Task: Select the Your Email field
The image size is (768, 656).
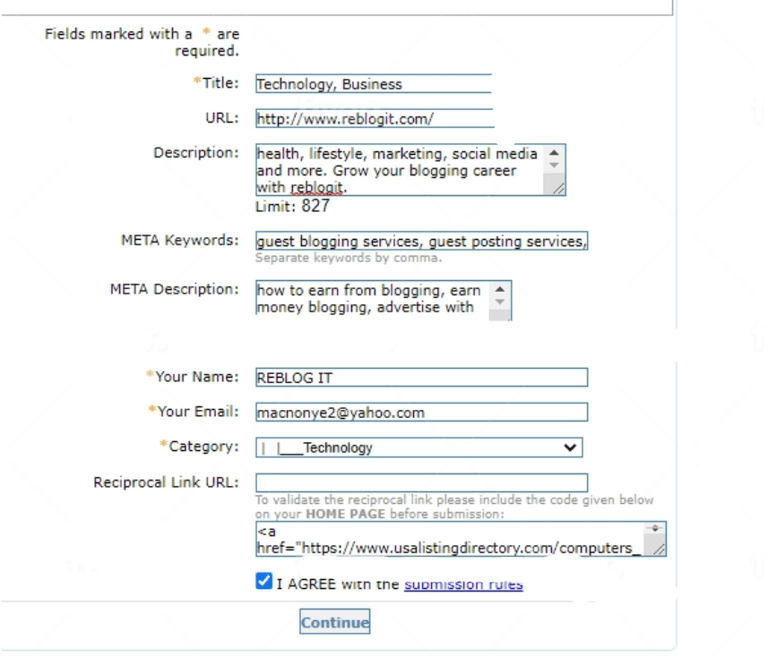Action: 420,413
